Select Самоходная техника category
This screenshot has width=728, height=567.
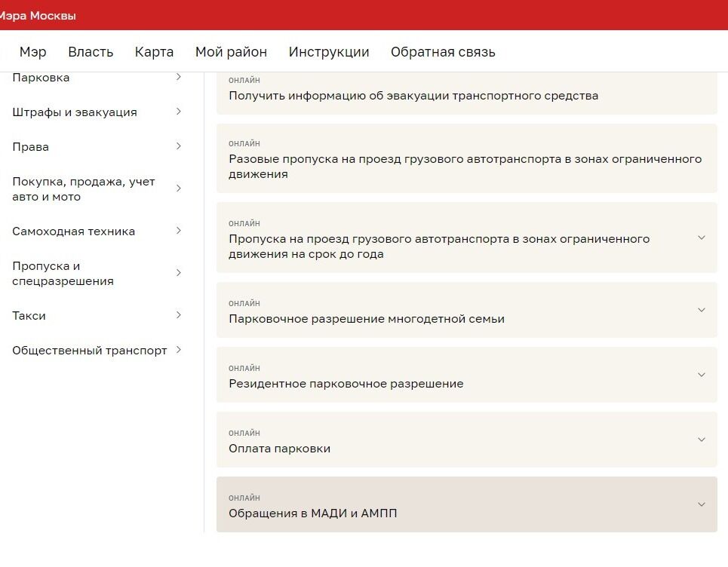(x=74, y=231)
